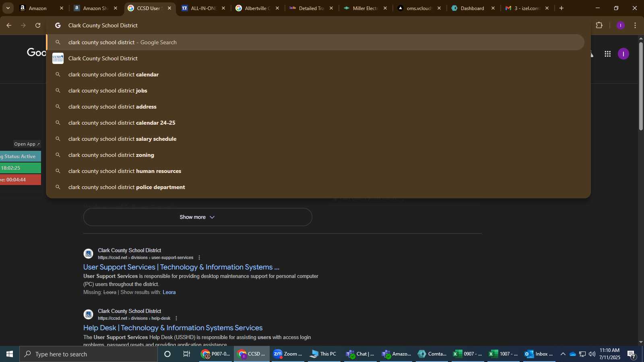Switch to the ALL-IN-ONE tab
The image size is (644, 362).
click(x=203, y=8)
